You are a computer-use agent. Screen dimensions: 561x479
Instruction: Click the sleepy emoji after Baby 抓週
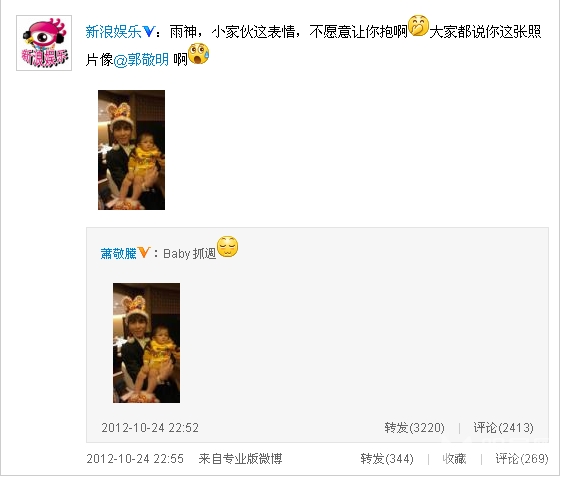pyautogui.click(x=228, y=246)
